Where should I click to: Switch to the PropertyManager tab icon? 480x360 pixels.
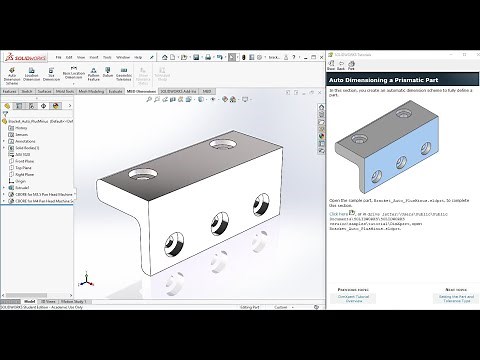coord(19,106)
